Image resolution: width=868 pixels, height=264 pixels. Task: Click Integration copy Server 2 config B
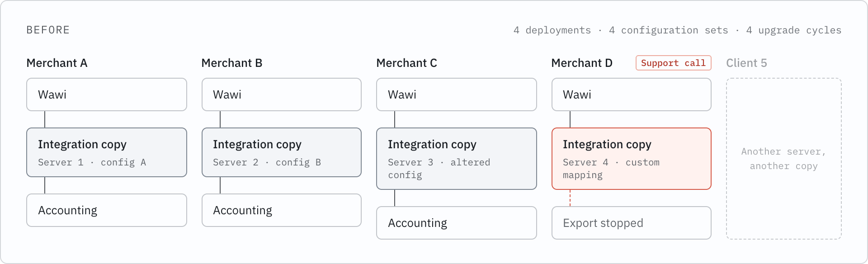click(x=282, y=152)
